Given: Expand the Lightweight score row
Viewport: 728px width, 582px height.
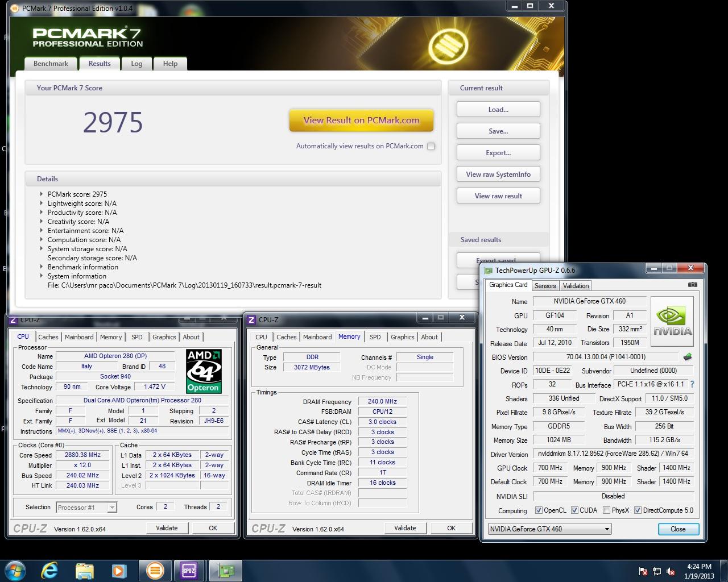Looking at the screenshot, I should (42, 203).
